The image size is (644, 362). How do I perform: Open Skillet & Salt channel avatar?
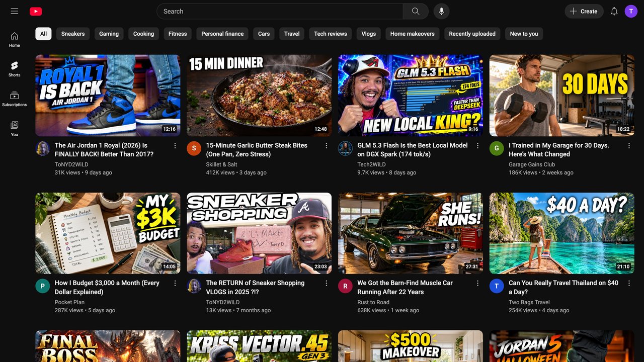click(x=194, y=148)
